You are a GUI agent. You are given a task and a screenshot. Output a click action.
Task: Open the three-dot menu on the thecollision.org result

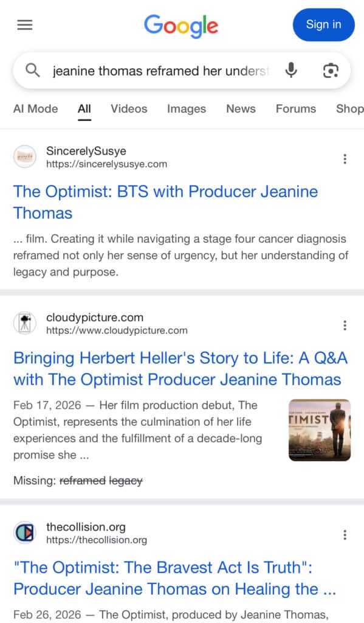click(x=345, y=534)
